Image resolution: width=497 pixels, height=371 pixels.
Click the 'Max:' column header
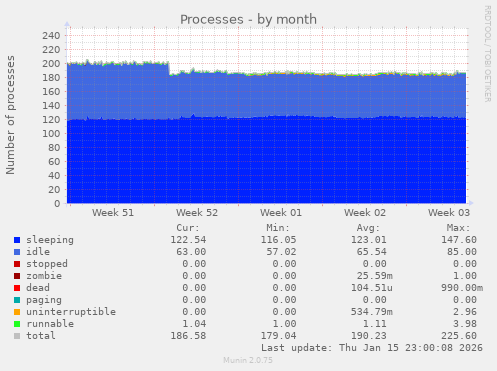pyautogui.click(x=458, y=228)
